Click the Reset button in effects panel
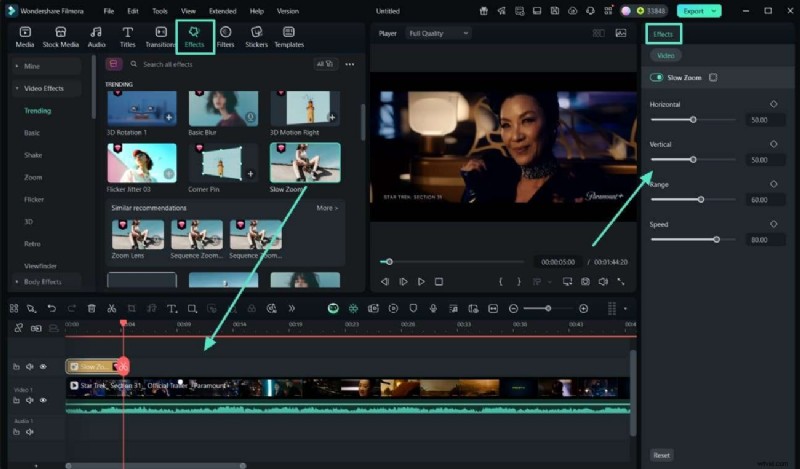800x469 pixels. click(662, 455)
